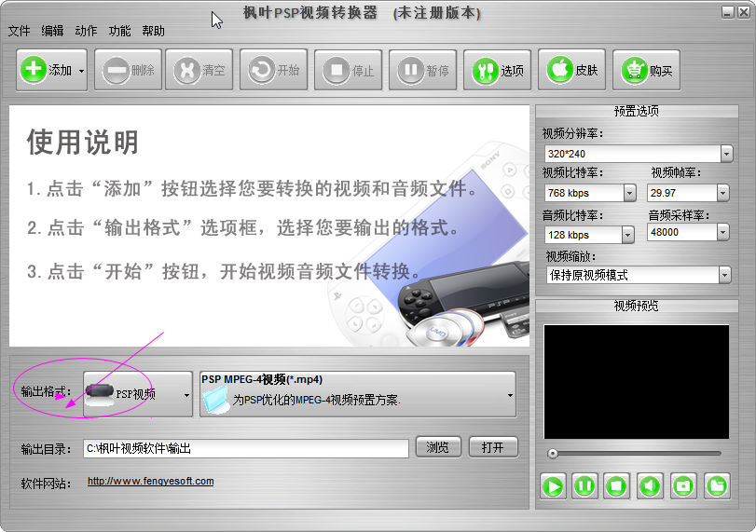Expand the 音频比特率 128 kbps dropdown
The height and width of the screenshot is (532, 756).
[627, 235]
